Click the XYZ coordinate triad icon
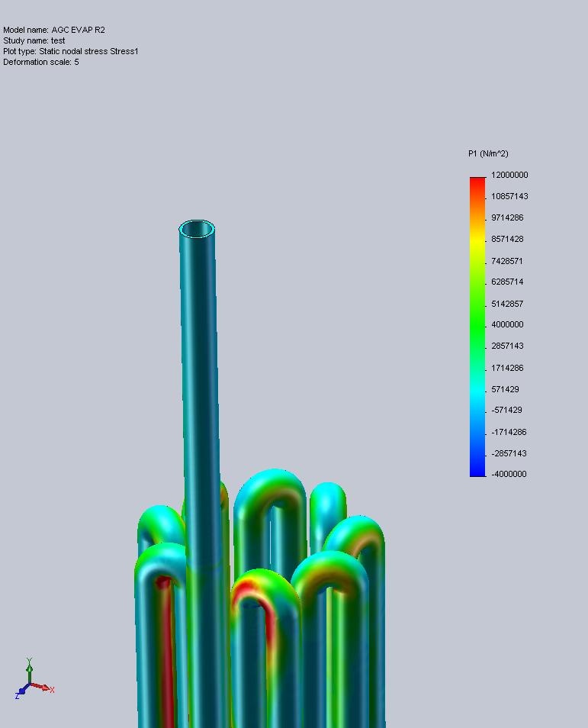The image size is (588, 728). click(x=34, y=678)
